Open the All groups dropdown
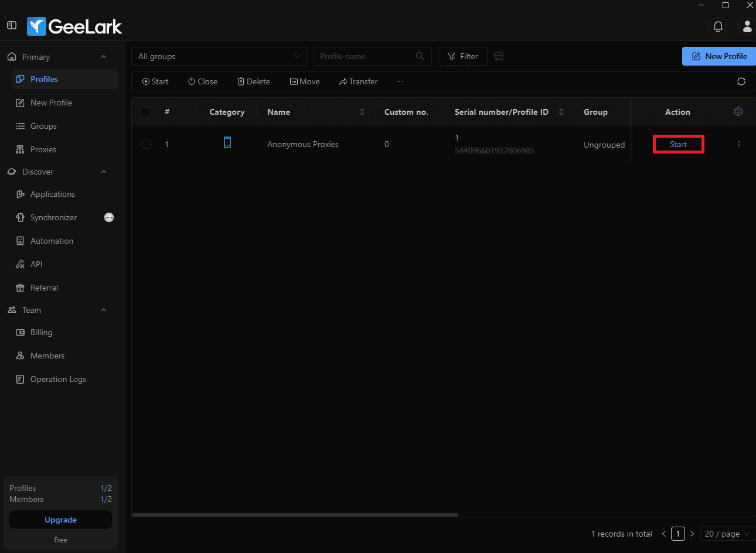This screenshot has width=756, height=553. pos(219,56)
